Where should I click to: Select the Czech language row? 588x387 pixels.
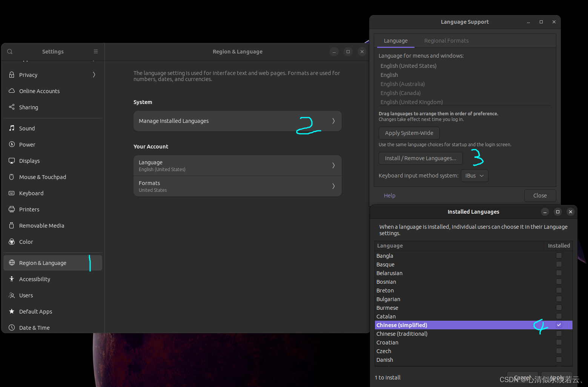pyautogui.click(x=473, y=351)
